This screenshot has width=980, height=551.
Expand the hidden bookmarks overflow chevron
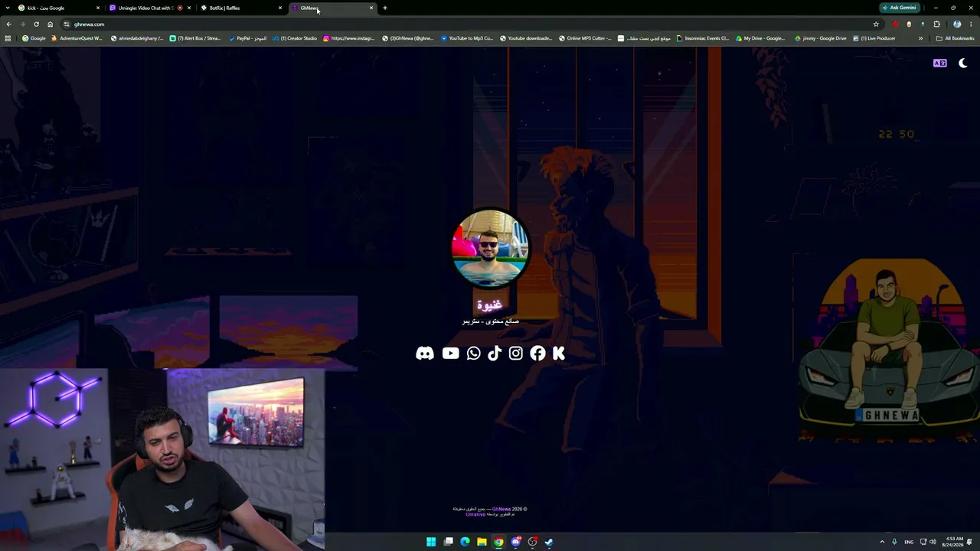coord(920,38)
